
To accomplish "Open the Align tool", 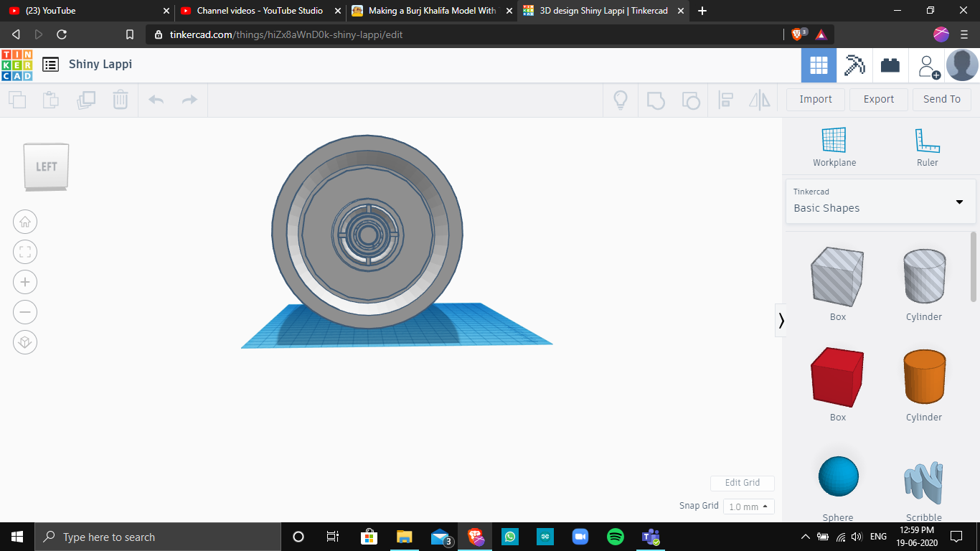I will 725,100.
